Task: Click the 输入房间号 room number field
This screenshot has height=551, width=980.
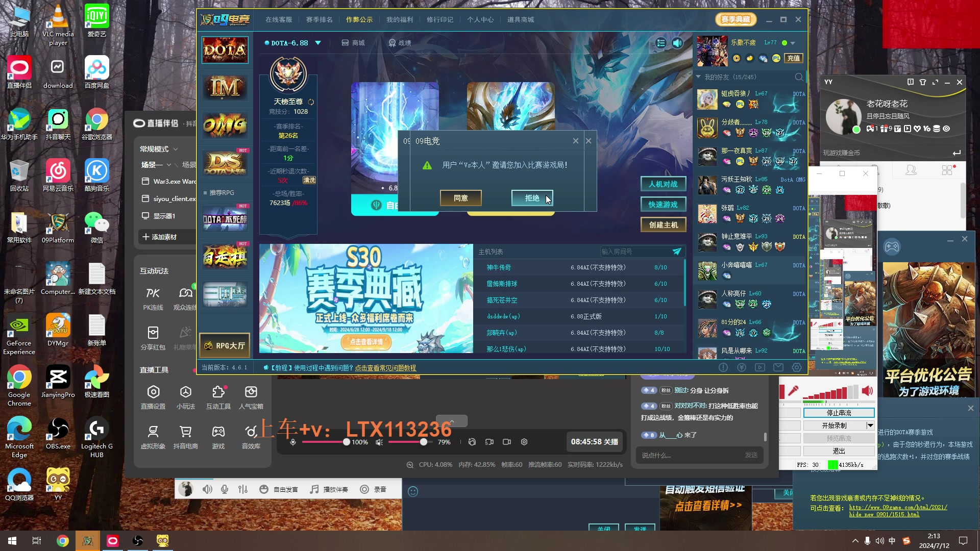Action: pyautogui.click(x=634, y=252)
